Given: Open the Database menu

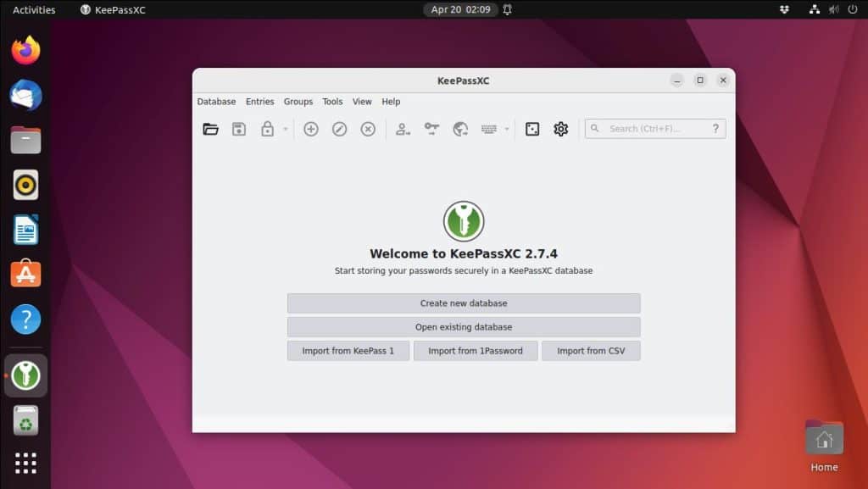Looking at the screenshot, I should click(216, 101).
